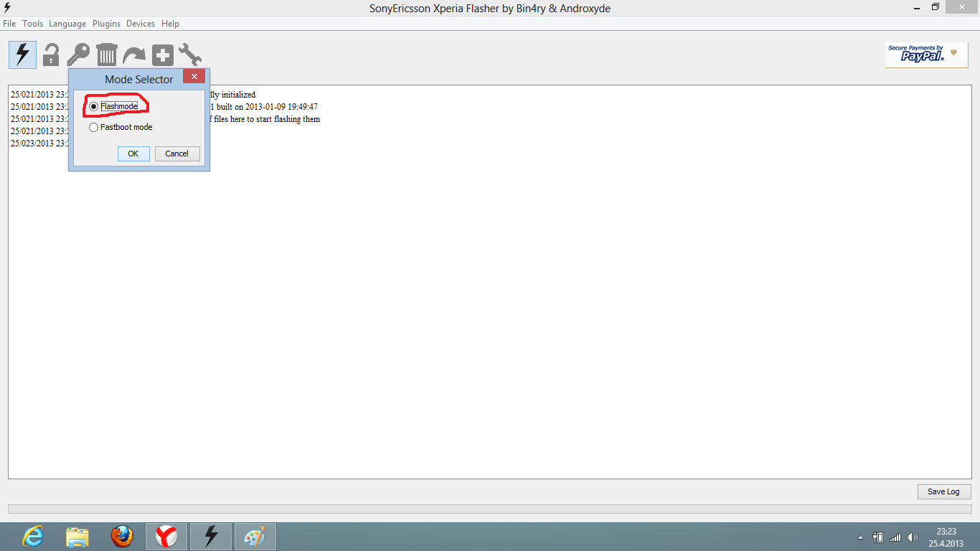Open Firefox from the taskbar
The height and width of the screenshot is (551, 980).
tap(122, 537)
